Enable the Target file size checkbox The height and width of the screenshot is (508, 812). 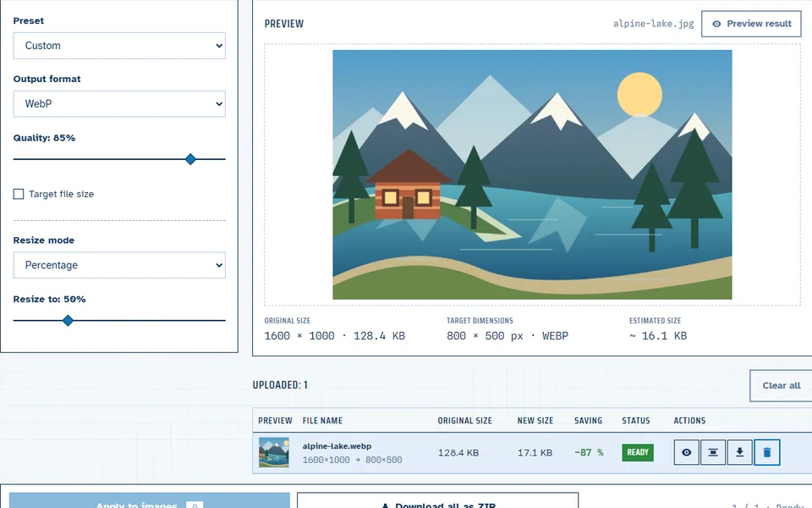pos(19,194)
